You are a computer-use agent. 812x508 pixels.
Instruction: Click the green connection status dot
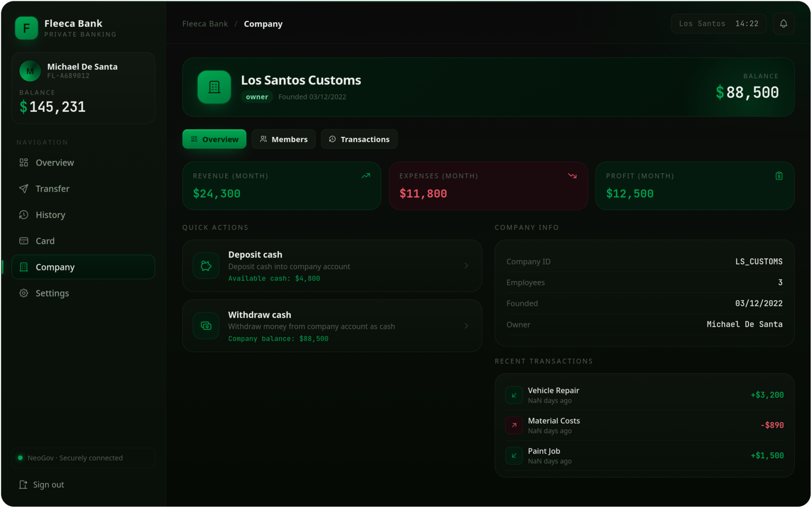click(x=20, y=458)
